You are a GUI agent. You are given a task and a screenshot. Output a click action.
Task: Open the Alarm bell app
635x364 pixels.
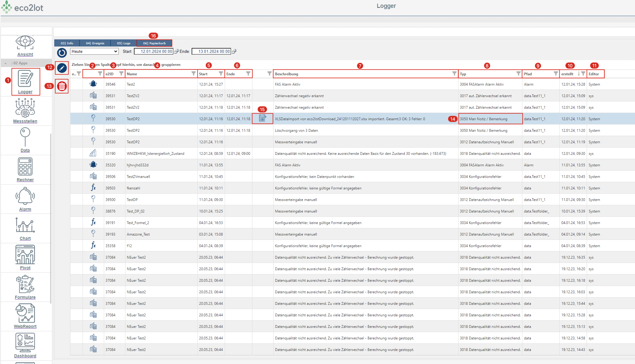[x=25, y=196]
